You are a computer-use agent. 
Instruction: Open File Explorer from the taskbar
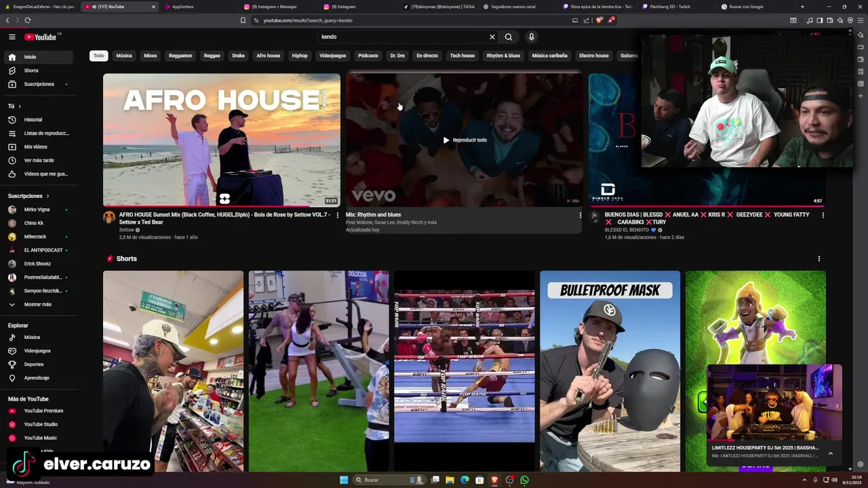(450, 480)
